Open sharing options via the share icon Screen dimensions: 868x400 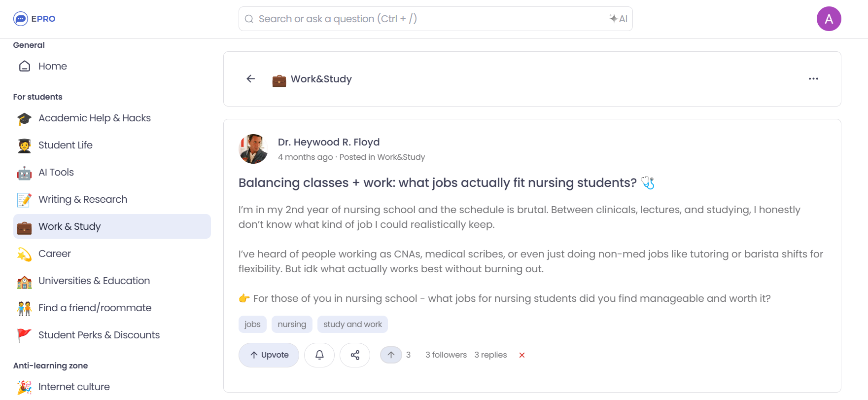coord(355,355)
